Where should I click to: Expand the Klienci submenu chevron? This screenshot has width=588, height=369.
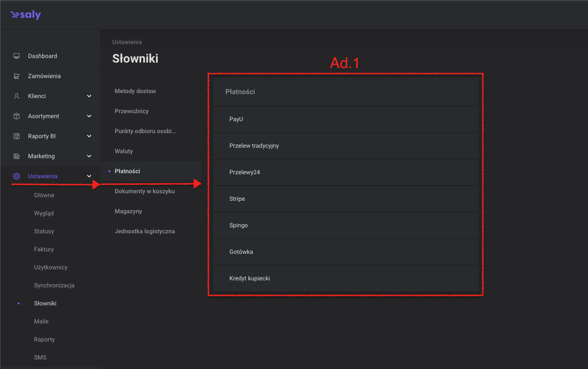click(89, 96)
